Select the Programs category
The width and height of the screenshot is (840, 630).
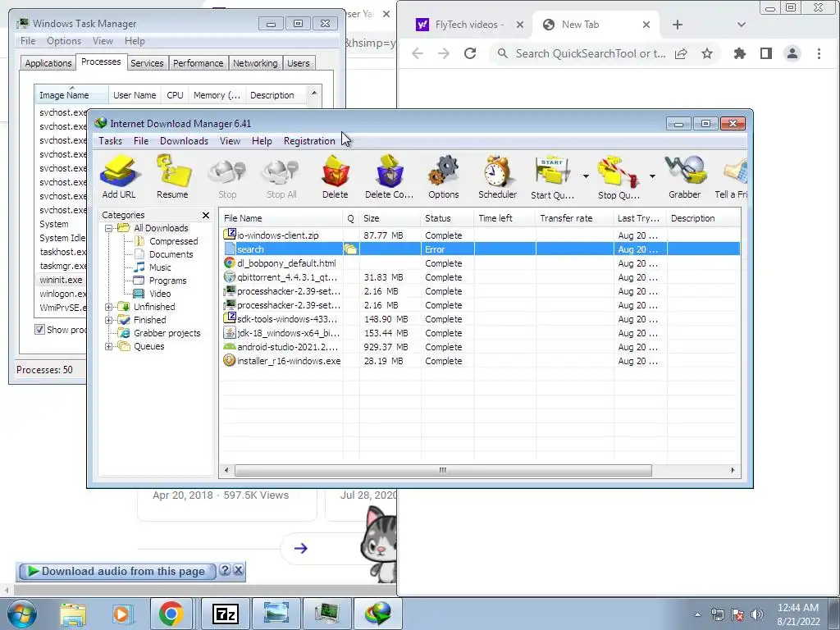167,281
